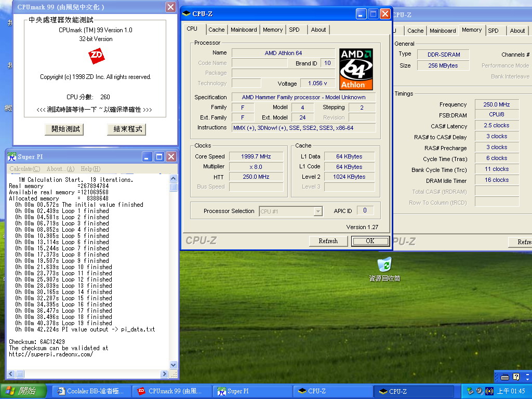Click the keyboard icon in language bar

(504, 377)
